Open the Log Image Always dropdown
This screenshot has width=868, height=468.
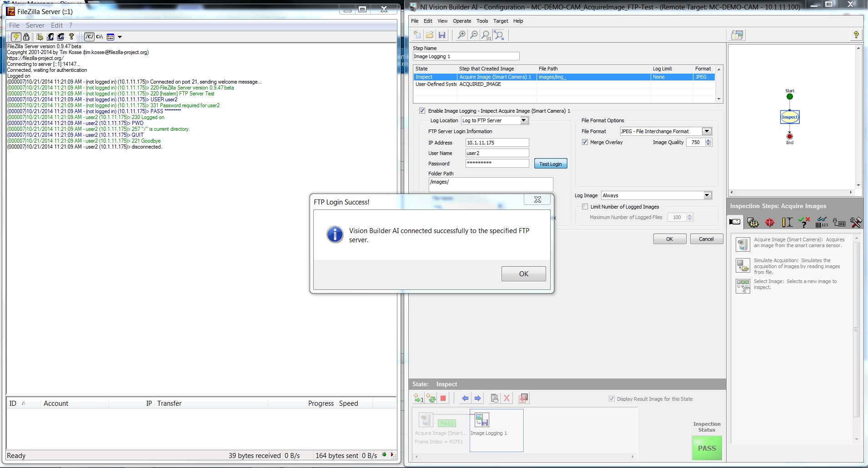[x=707, y=195]
